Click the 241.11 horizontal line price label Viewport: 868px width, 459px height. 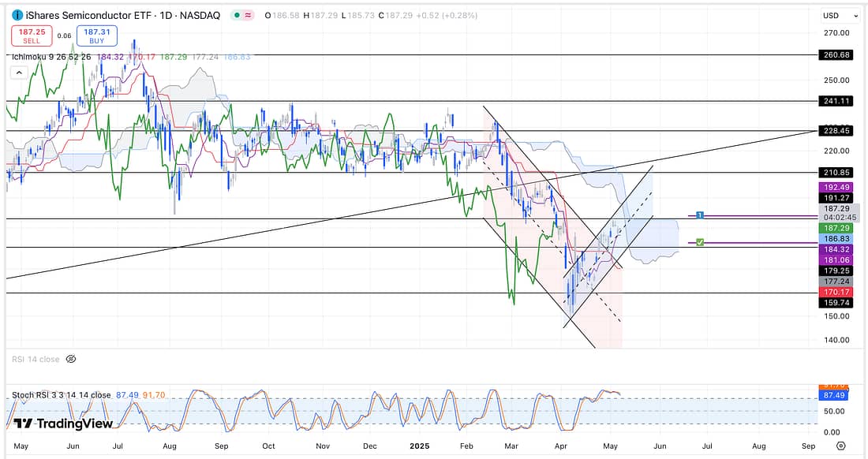click(x=837, y=101)
